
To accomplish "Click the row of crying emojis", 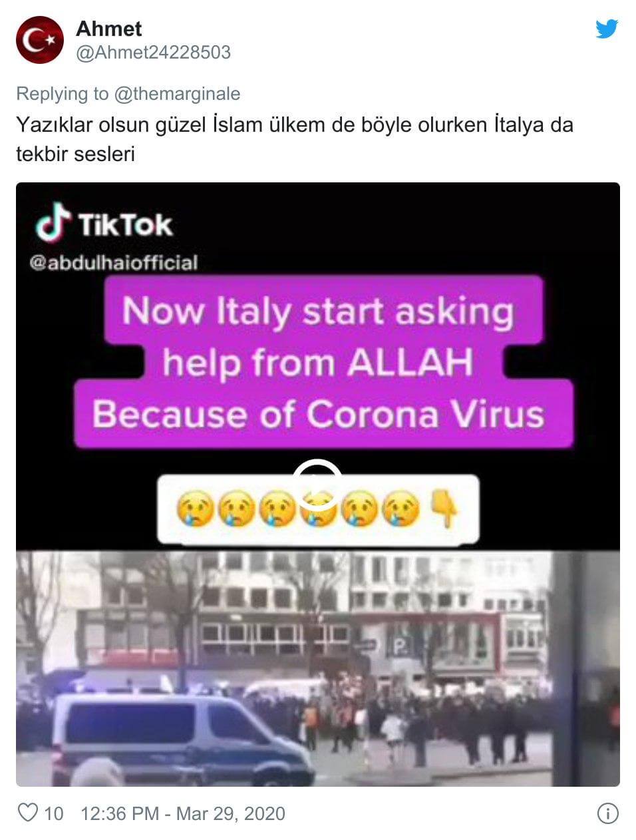I will point(298,509).
